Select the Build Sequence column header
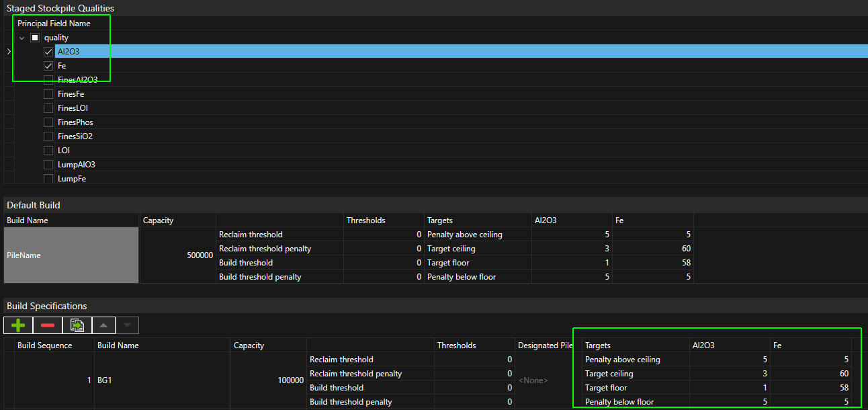The width and height of the screenshot is (868, 410). (x=44, y=345)
